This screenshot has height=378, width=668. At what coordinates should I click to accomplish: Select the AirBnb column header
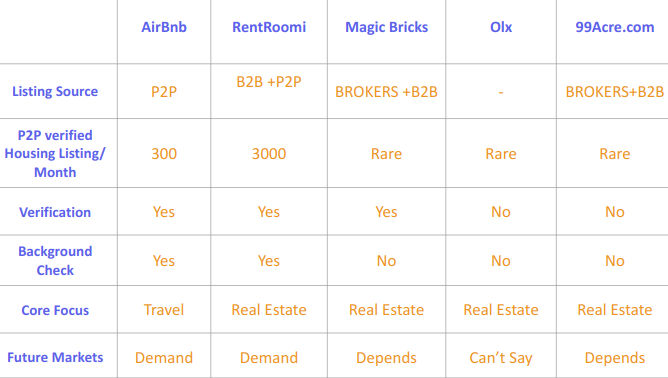point(164,27)
